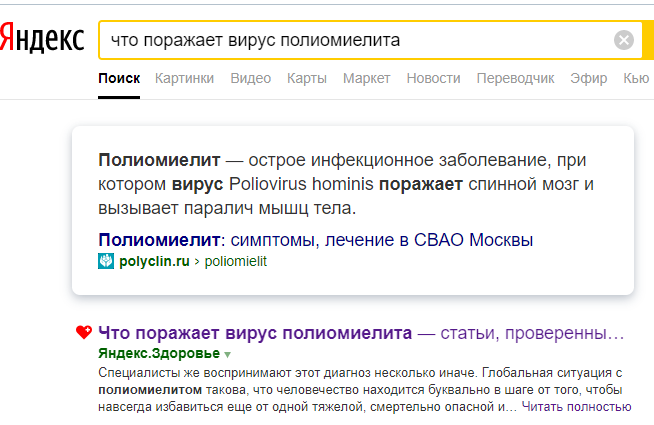Click the red heart icon beside the result
This screenshot has height=425, width=654.
pyautogui.click(x=84, y=333)
